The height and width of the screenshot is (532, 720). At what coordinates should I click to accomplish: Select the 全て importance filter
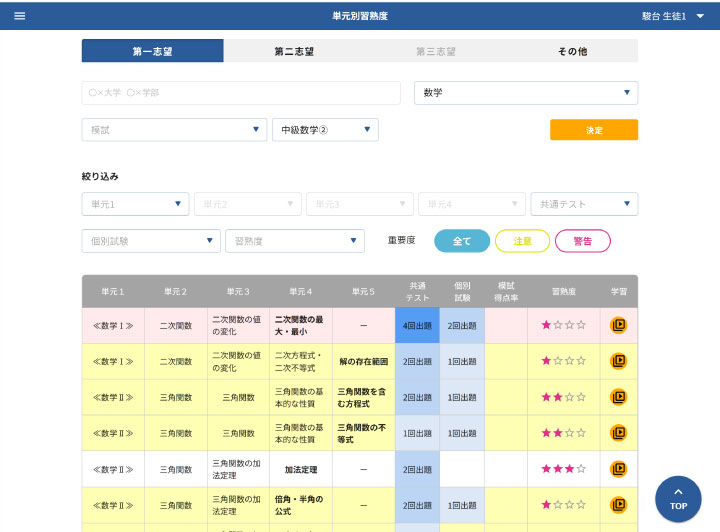(462, 241)
